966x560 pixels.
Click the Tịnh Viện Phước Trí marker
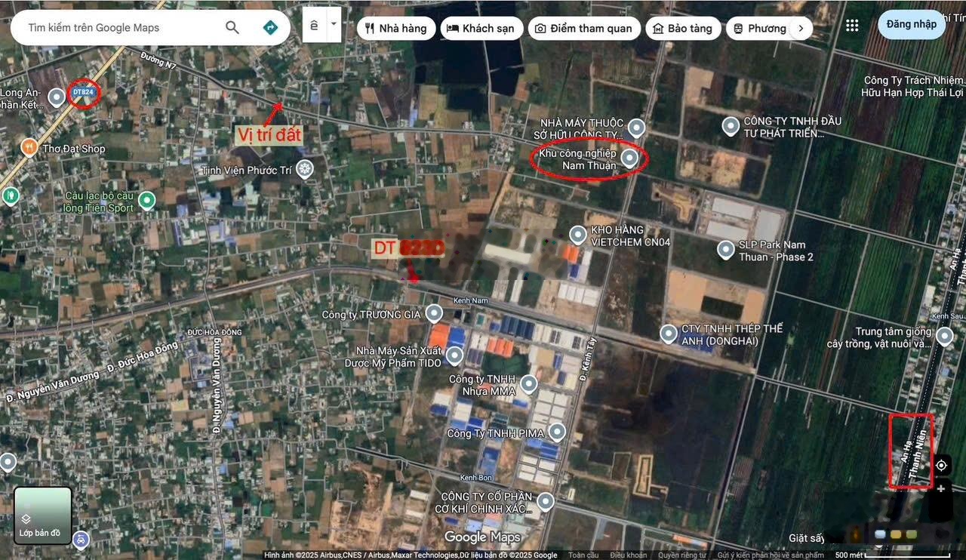point(305,169)
